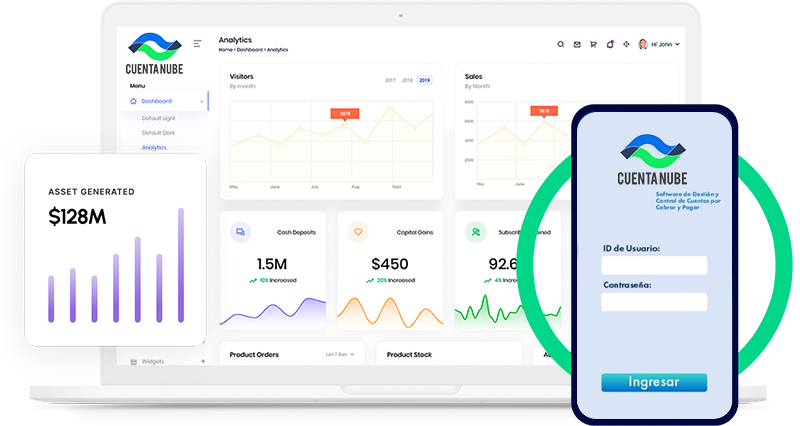Click Home in the breadcrumb
800x426 pixels.
coord(226,50)
